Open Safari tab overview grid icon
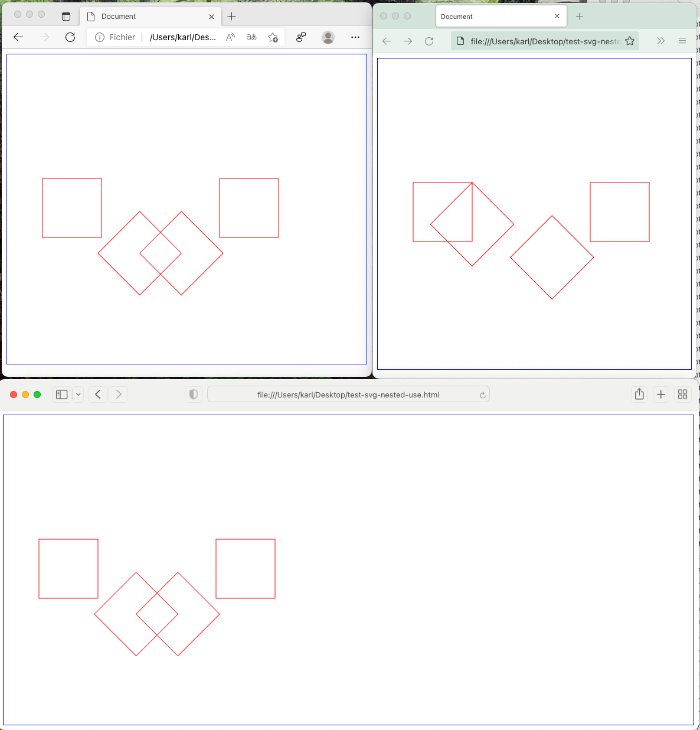 click(682, 394)
